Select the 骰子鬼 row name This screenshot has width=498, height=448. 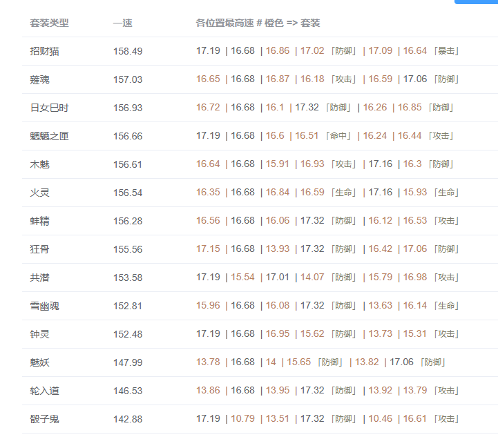(x=44, y=419)
